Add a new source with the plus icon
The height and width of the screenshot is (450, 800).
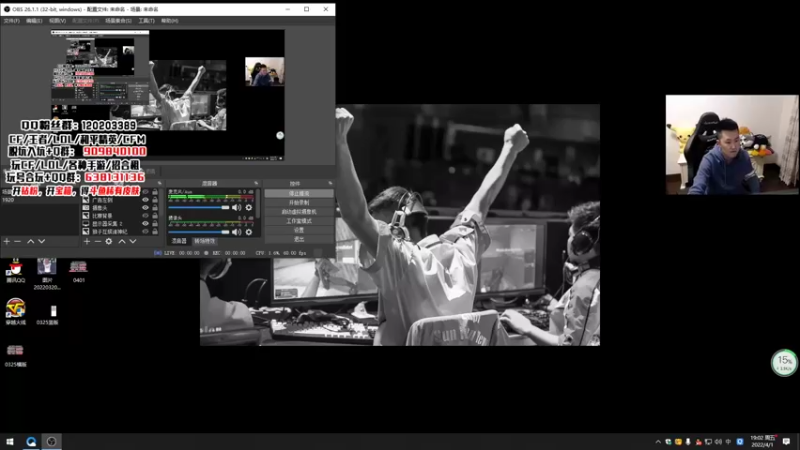(87, 241)
